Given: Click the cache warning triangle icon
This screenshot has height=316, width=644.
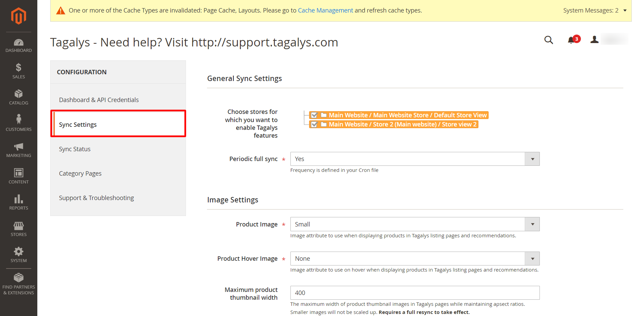Looking at the screenshot, I should point(61,11).
